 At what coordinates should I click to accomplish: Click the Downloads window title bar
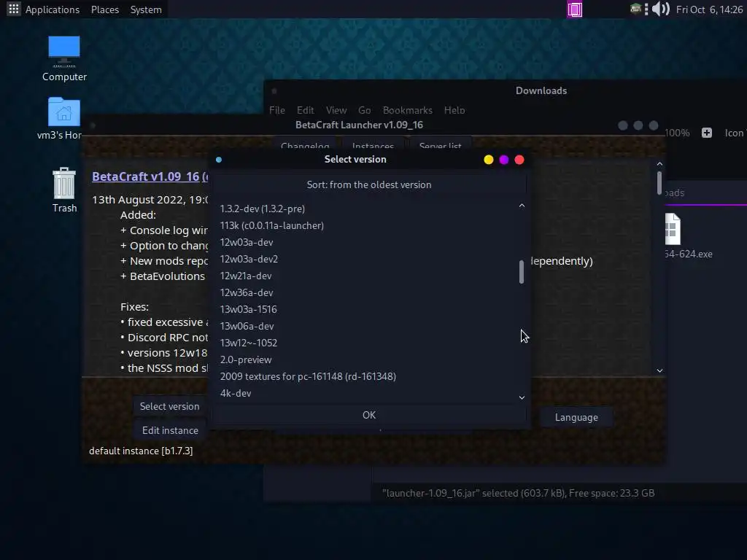click(505, 90)
